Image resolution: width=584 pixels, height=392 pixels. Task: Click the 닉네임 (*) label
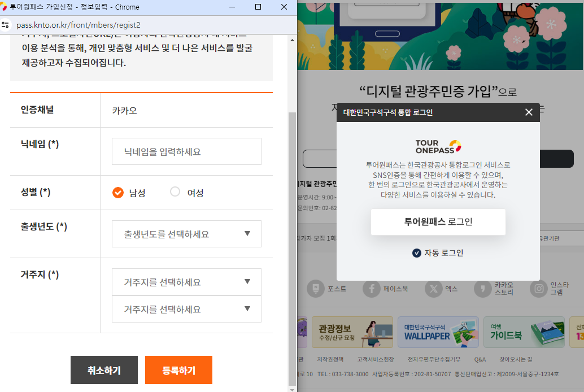coord(40,144)
